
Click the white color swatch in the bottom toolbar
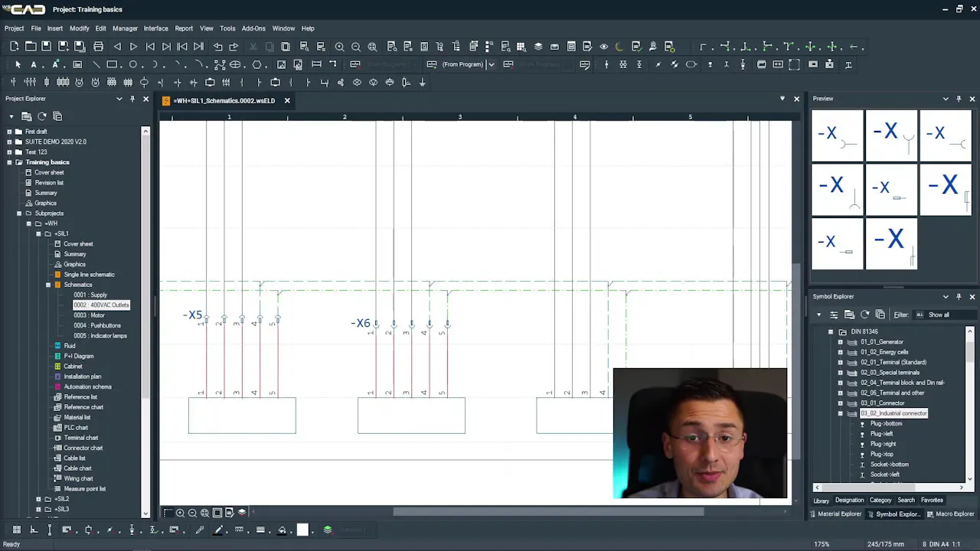pyautogui.click(x=302, y=530)
